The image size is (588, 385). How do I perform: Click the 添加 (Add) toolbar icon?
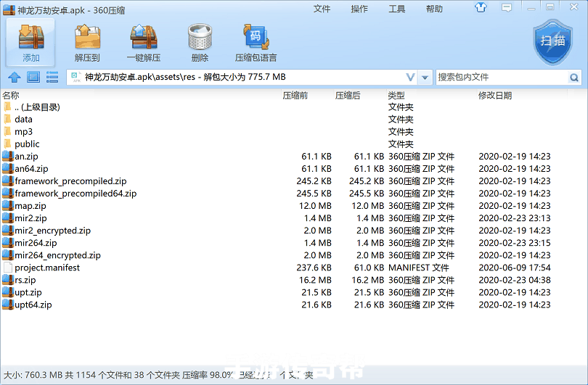pyautogui.click(x=31, y=36)
